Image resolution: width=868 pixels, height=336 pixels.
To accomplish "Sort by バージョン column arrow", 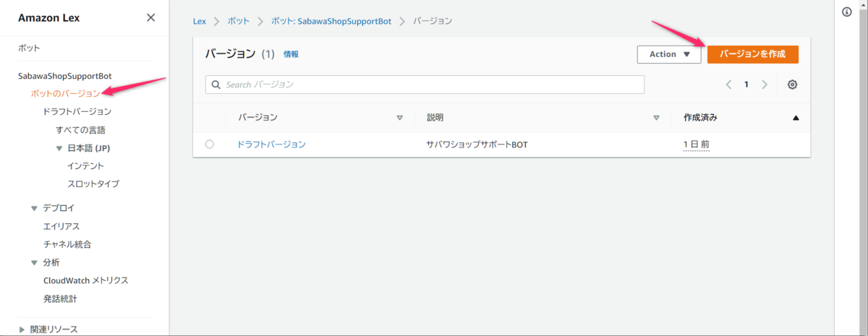I will pos(399,117).
